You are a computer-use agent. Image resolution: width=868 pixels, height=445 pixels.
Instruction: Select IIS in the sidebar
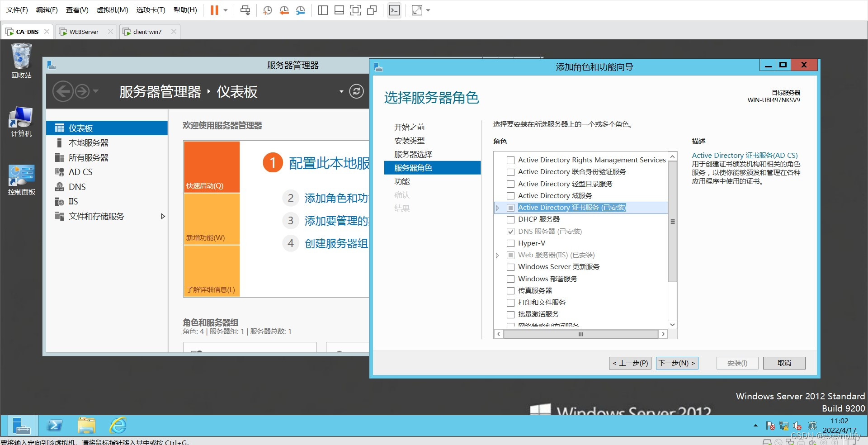click(x=107, y=202)
